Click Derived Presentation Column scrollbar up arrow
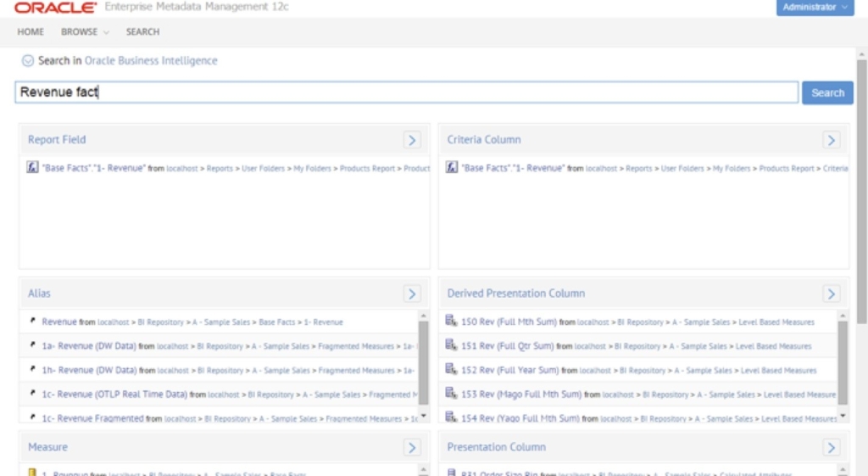Image resolution: width=868 pixels, height=476 pixels. point(843,316)
